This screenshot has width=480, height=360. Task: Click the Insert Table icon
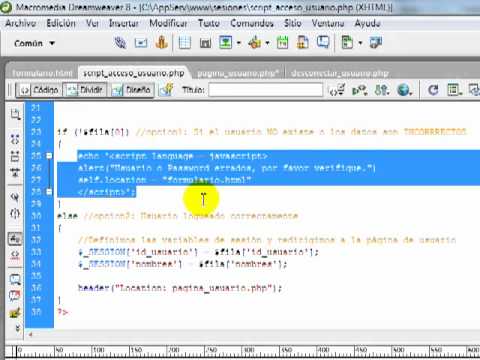point(185,43)
